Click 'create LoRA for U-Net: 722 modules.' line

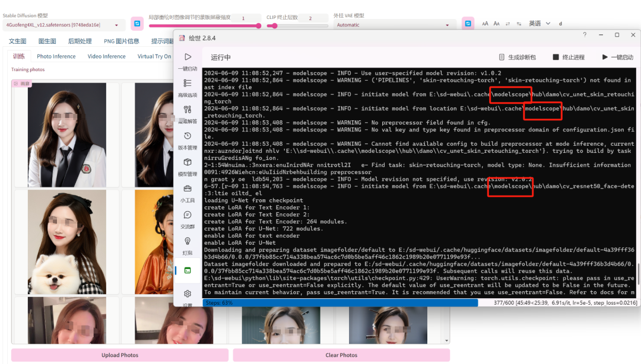264,228
